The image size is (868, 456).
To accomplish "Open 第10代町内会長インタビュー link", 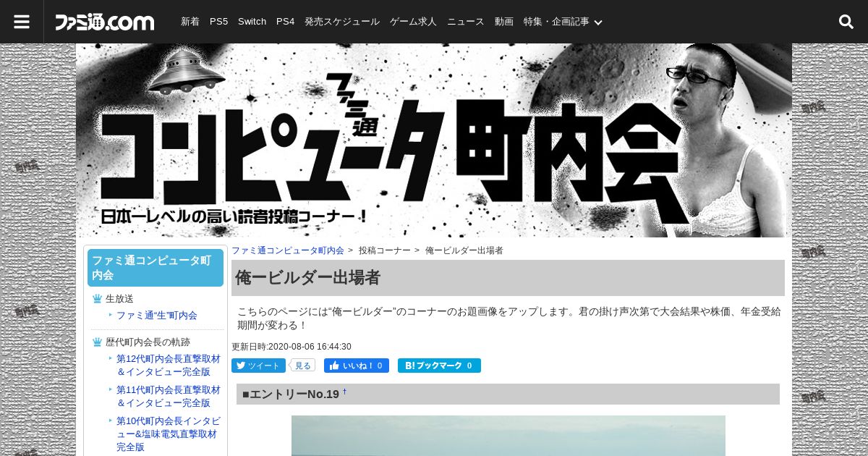I will (x=169, y=434).
